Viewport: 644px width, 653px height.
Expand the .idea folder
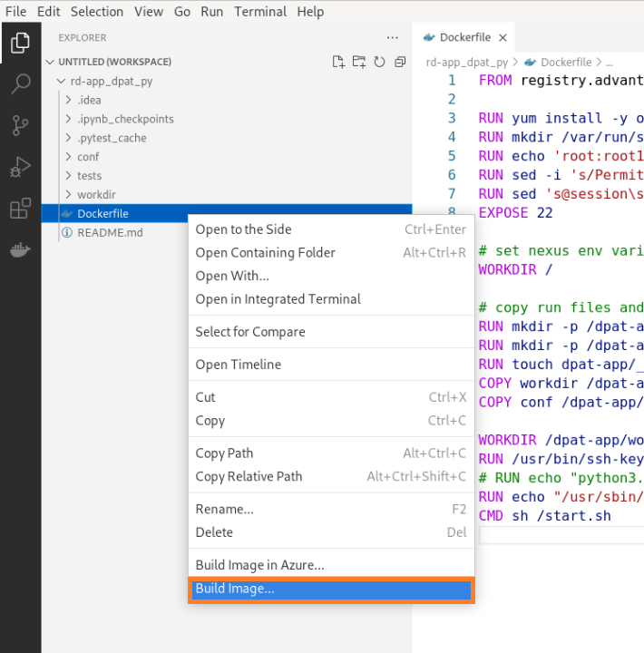click(89, 100)
